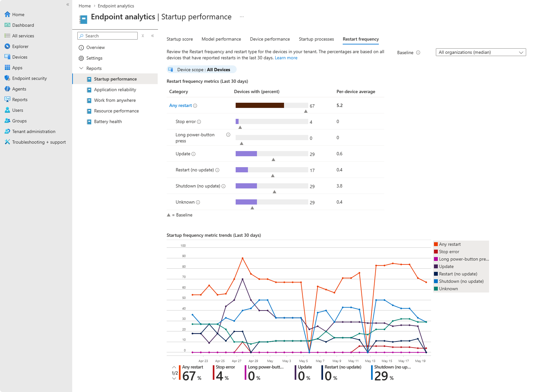Open the Learn more link

point(286,58)
